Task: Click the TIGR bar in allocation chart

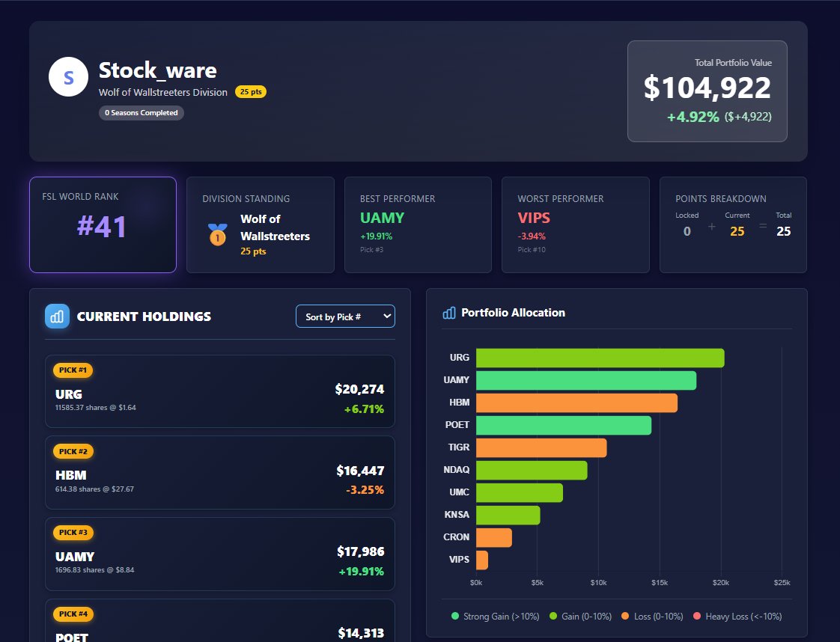Action: (x=541, y=448)
